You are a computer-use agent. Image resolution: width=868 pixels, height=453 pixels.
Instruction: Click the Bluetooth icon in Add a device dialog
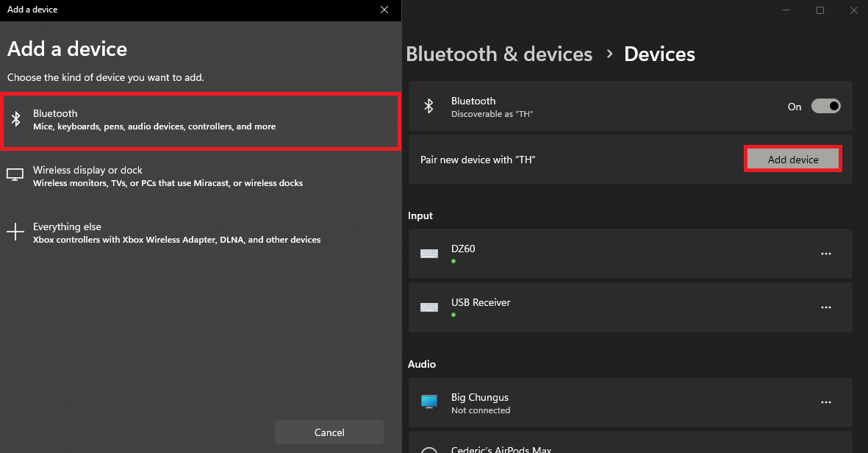click(x=15, y=120)
